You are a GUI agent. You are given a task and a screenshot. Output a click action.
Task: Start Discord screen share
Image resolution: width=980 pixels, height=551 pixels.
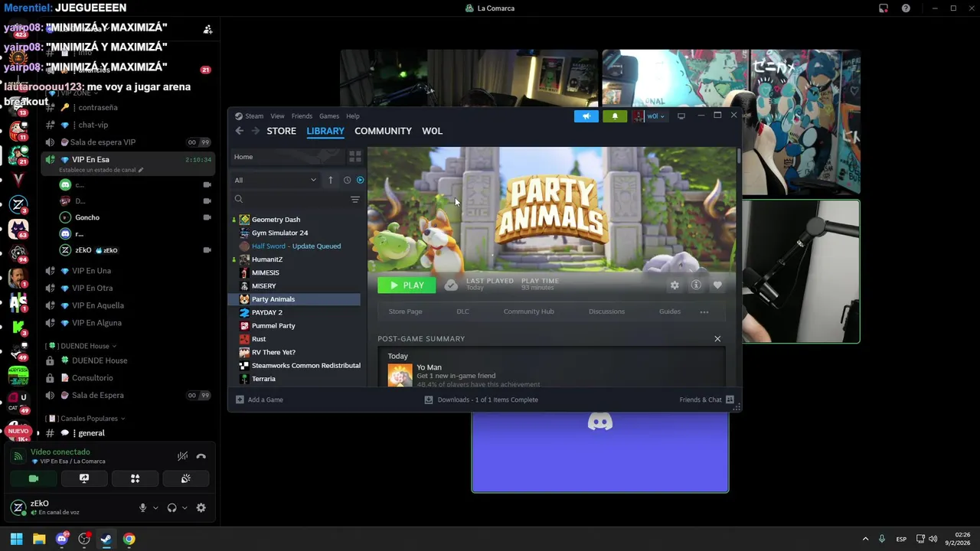point(84,478)
